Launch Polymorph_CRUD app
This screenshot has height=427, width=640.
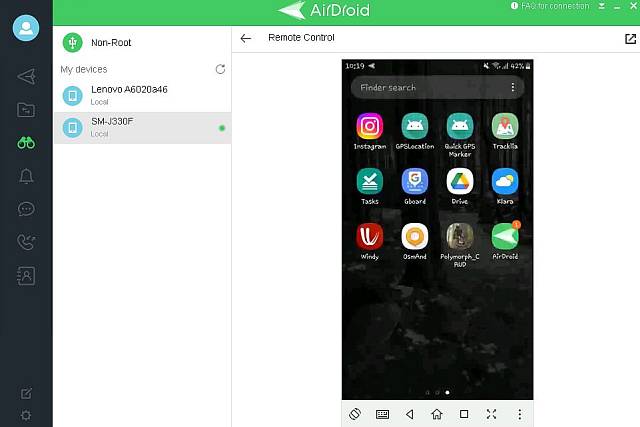460,236
